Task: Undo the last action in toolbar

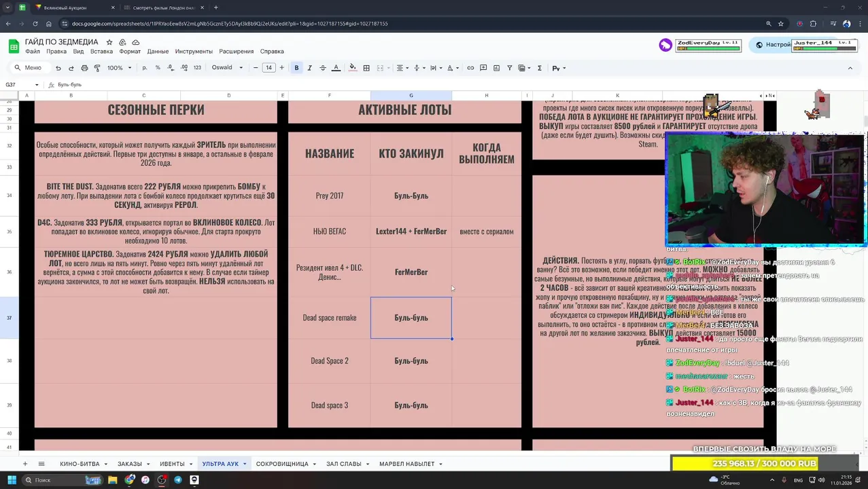Action: (58, 68)
